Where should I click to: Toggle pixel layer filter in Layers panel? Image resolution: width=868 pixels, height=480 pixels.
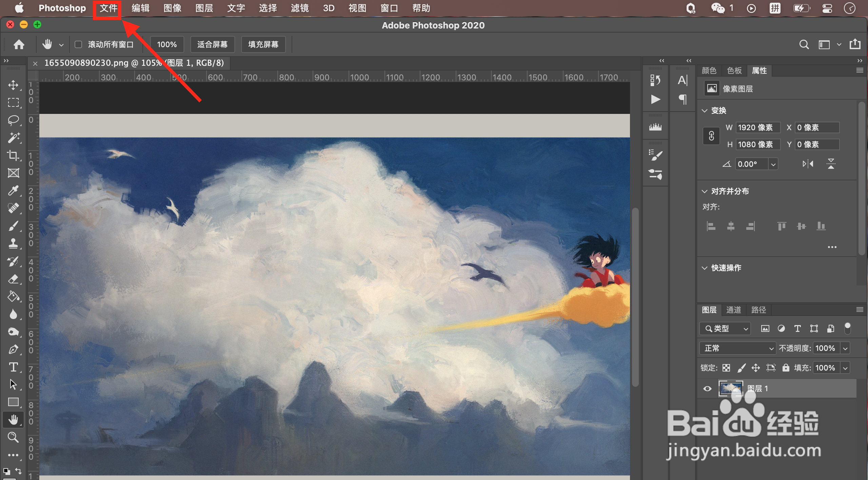[765, 328]
